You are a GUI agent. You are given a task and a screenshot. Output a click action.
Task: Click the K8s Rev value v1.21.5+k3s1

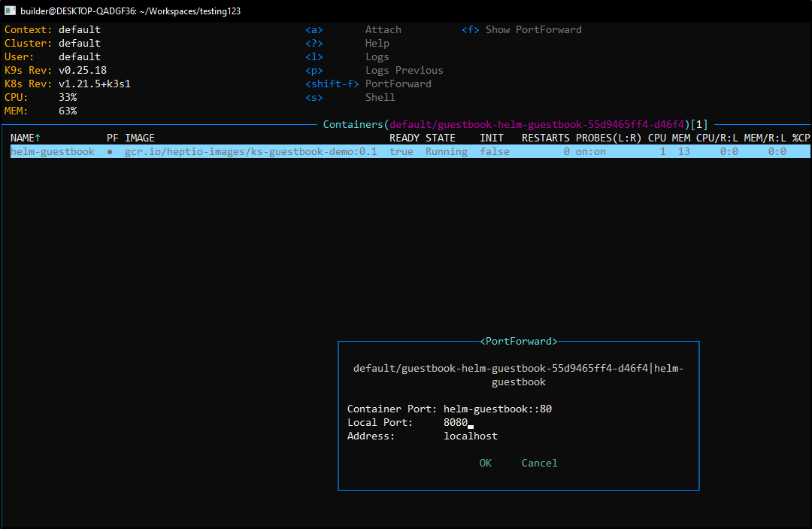pyautogui.click(x=94, y=84)
